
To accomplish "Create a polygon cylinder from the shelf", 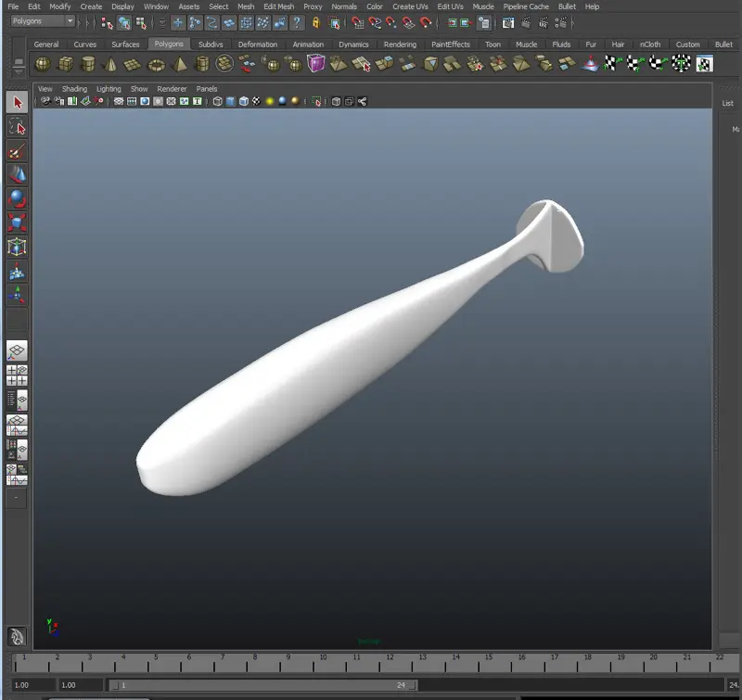I will [88, 64].
